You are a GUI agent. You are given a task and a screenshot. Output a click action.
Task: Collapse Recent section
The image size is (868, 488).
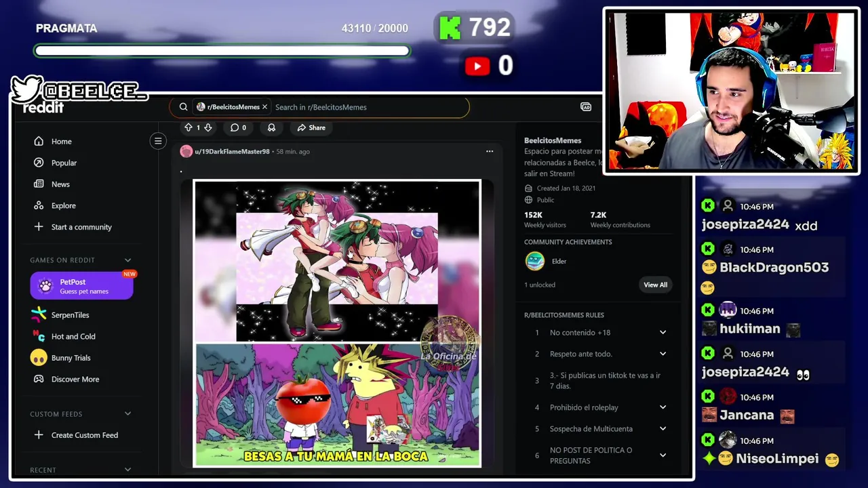point(127,470)
